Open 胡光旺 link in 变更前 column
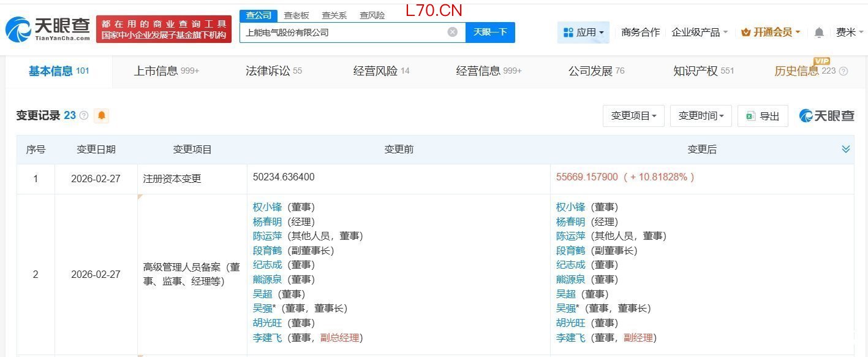Image resolution: width=868 pixels, height=357 pixels. coord(267,323)
